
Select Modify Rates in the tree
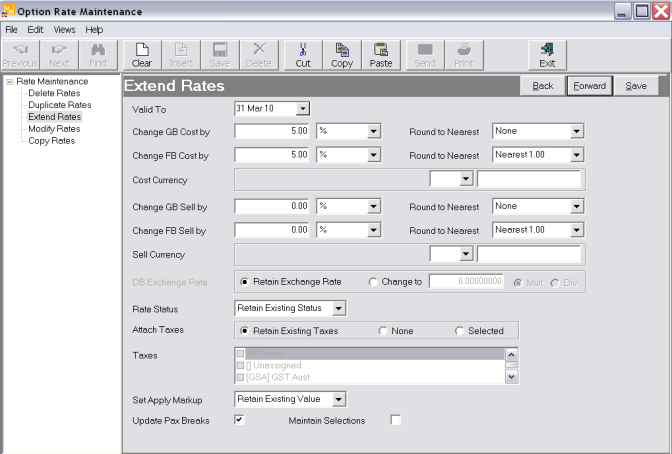tap(54, 129)
